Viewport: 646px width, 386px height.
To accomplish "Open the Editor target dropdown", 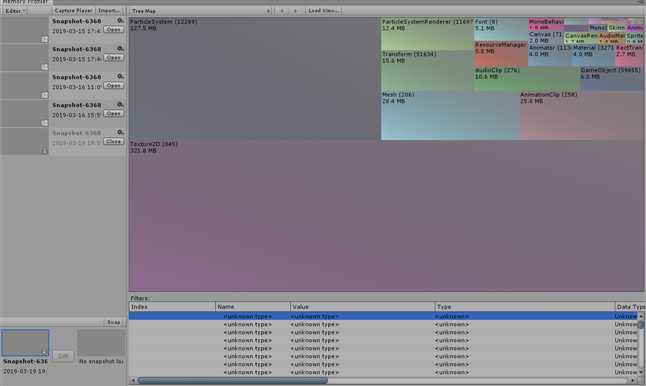I will [14, 11].
